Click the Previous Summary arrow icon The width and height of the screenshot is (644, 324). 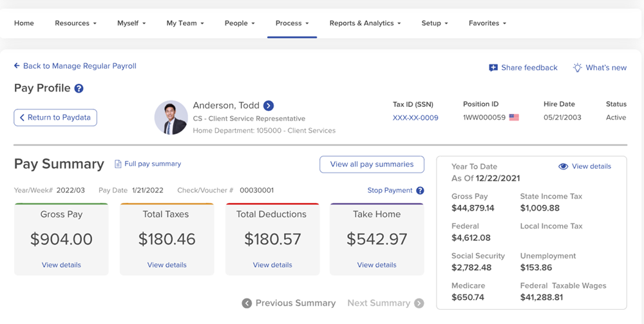coord(247,303)
